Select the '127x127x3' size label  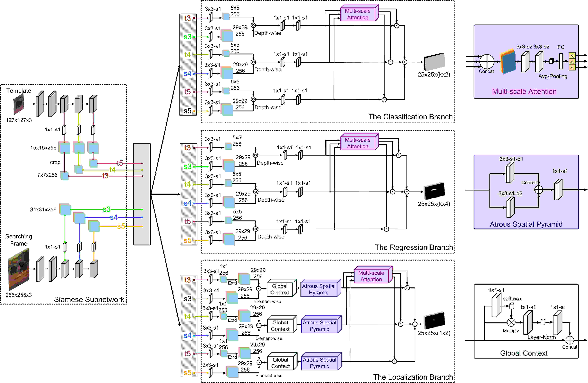(x=19, y=120)
